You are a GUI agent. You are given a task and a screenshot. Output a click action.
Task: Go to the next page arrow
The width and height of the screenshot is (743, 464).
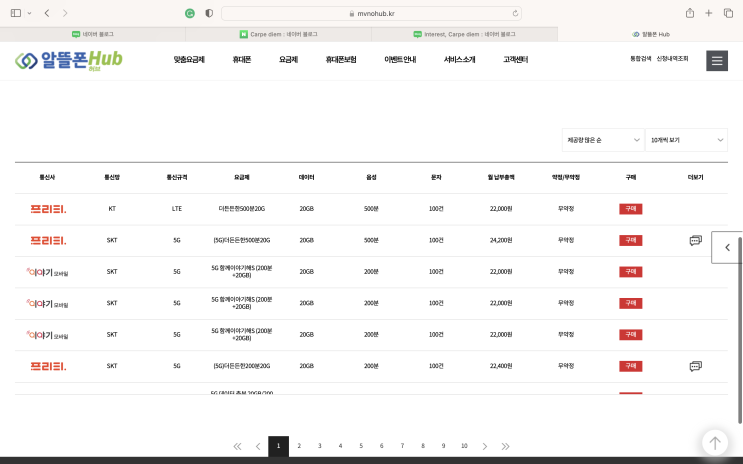[484, 446]
